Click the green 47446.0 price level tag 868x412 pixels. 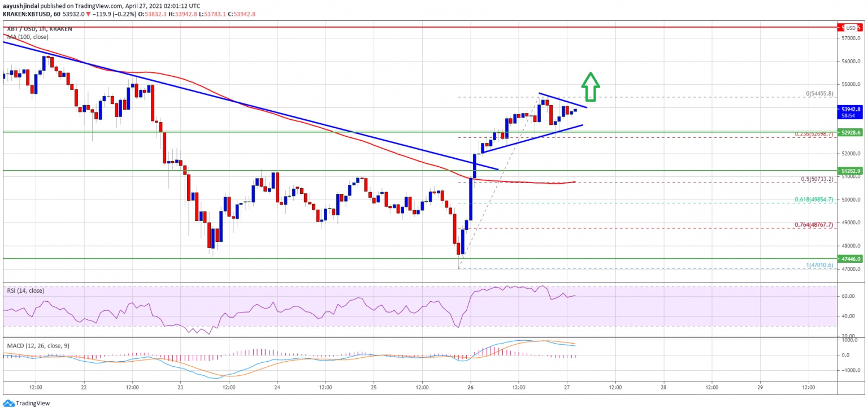[x=850, y=258]
